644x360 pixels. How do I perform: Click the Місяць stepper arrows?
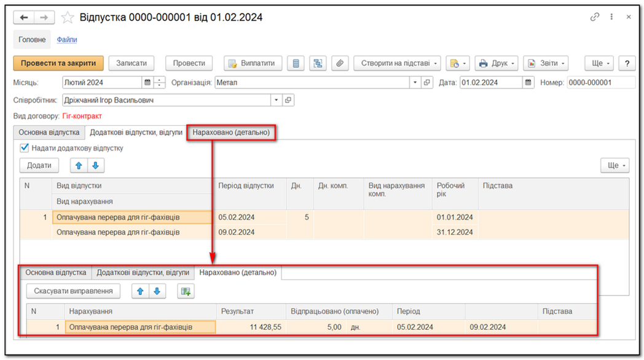pyautogui.click(x=160, y=82)
